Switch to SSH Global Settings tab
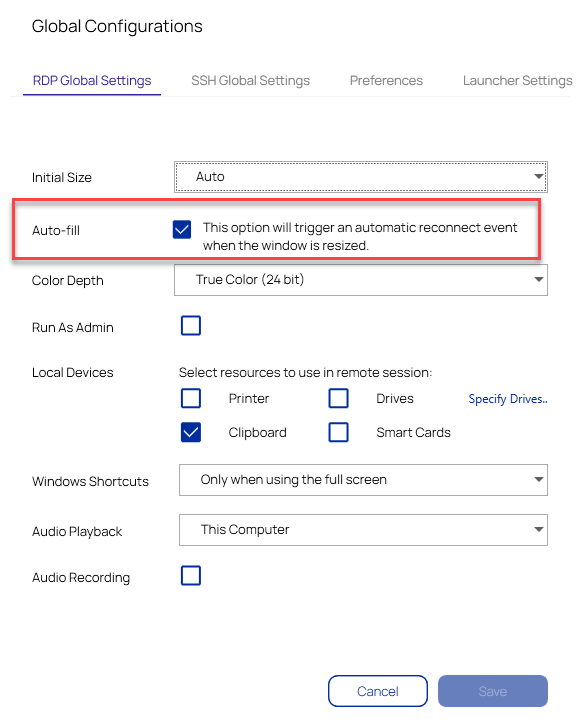The width and height of the screenshot is (578, 724). (250, 81)
